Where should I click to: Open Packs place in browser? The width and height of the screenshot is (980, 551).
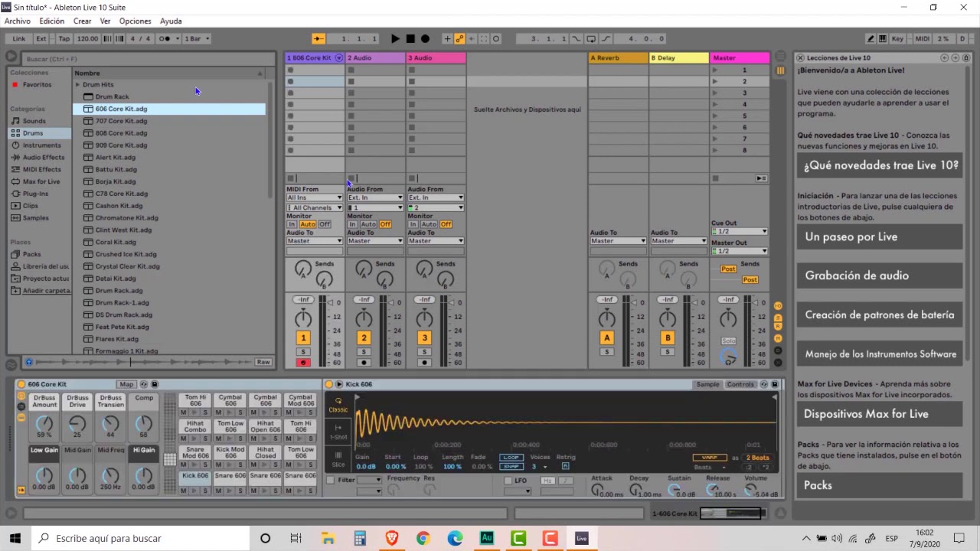coord(31,254)
